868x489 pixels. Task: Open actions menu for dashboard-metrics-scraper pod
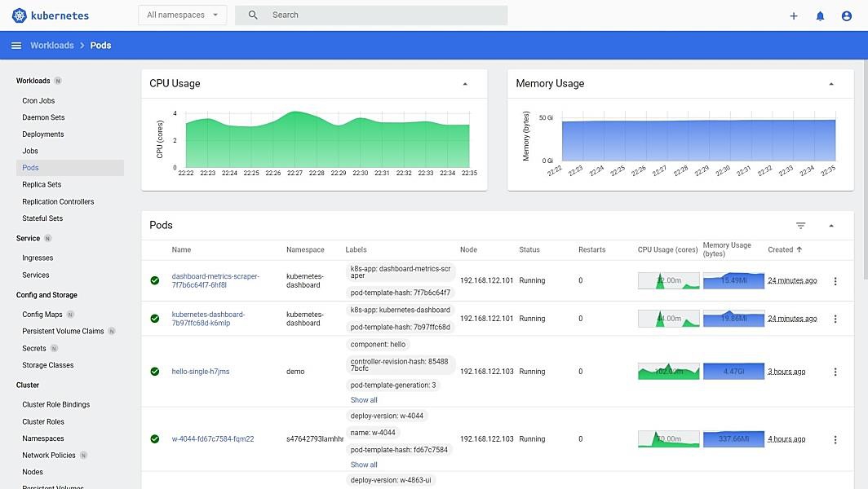click(x=835, y=281)
